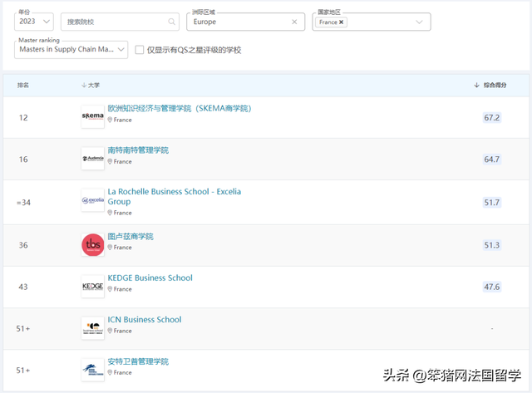Click location pin under 图卢兹商学院

(x=110, y=248)
